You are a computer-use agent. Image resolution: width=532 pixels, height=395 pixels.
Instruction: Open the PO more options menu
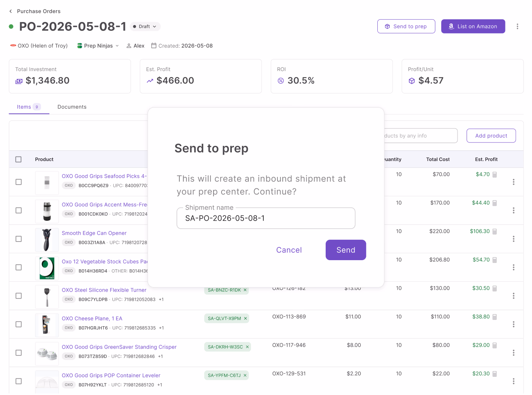point(517,26)
